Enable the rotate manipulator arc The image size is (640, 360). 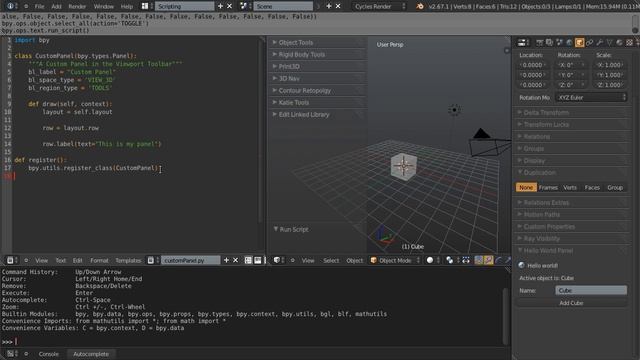[498, 260]
